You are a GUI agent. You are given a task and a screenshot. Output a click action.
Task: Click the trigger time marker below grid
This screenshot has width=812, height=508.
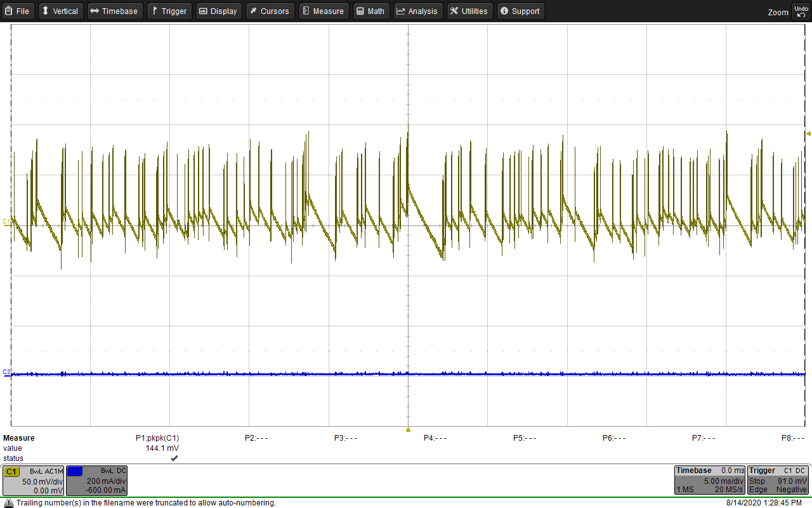(408, 430)
